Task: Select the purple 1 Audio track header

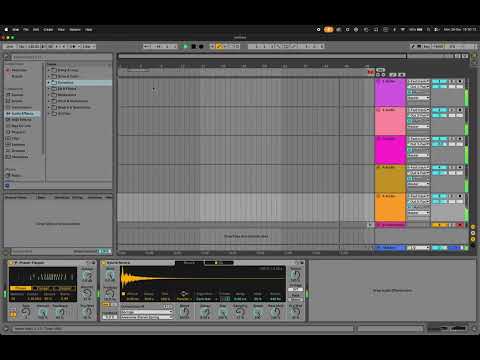Action: point(390,92)
